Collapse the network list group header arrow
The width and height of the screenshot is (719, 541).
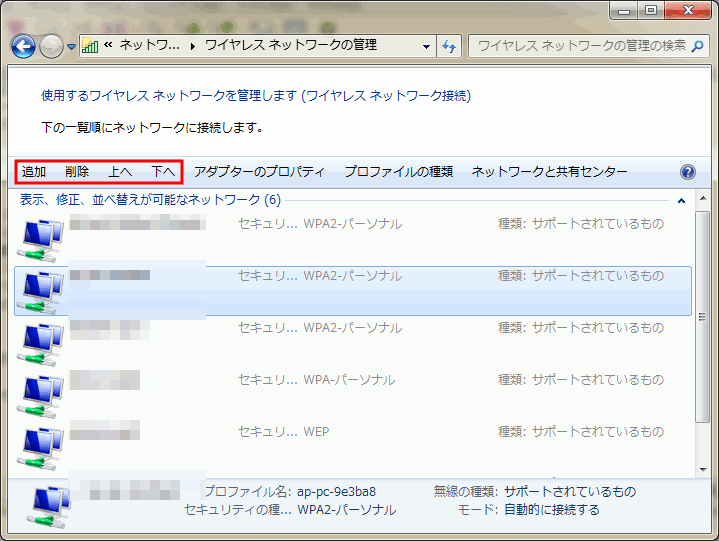681,200
